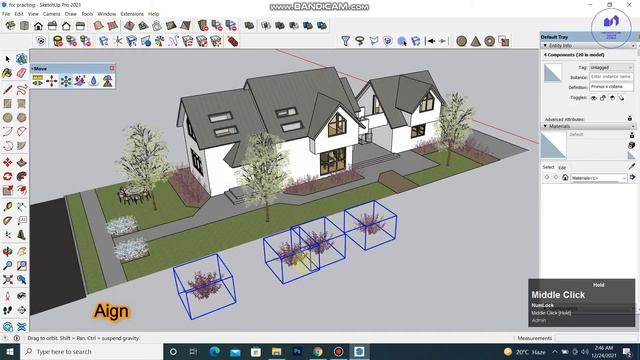Screen dimensions: 640x360
Task: Close the floating Move toolbar
Action: [112, 68]
